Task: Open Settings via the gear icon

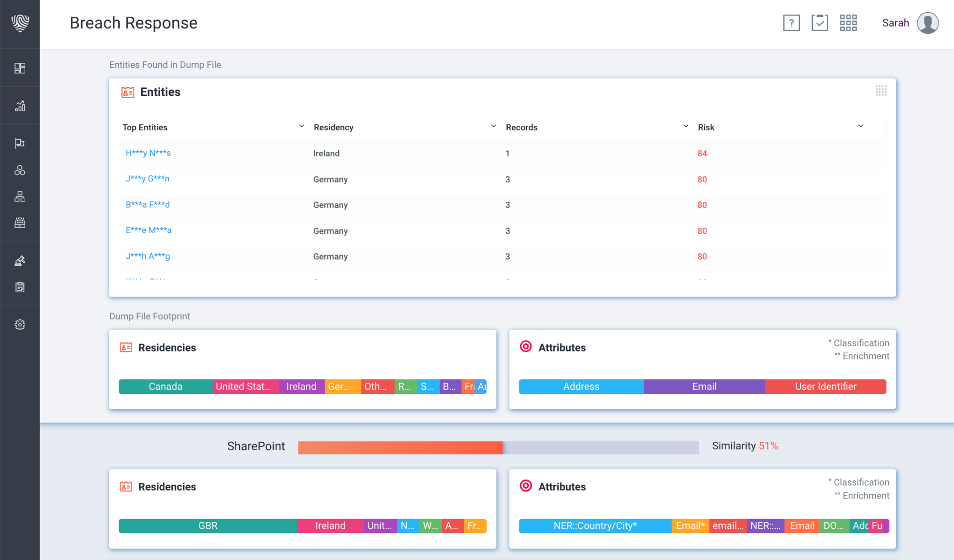Action: (x=20, y=324)
